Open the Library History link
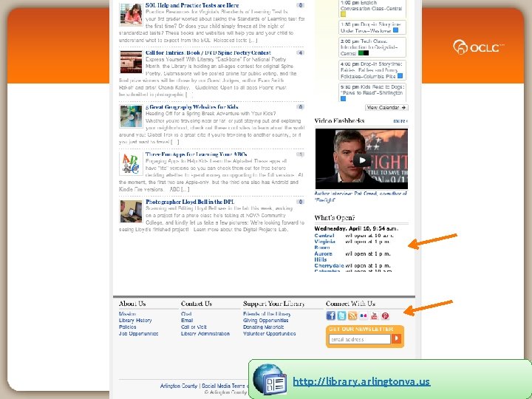Screen dimensions: 532x399 pos(135,320)
